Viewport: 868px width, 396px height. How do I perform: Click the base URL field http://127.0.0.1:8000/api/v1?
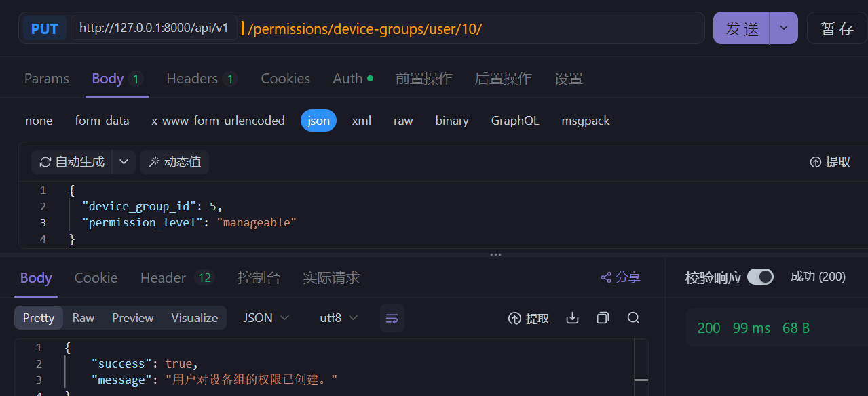pyautogui.click(x=154, y=28)
